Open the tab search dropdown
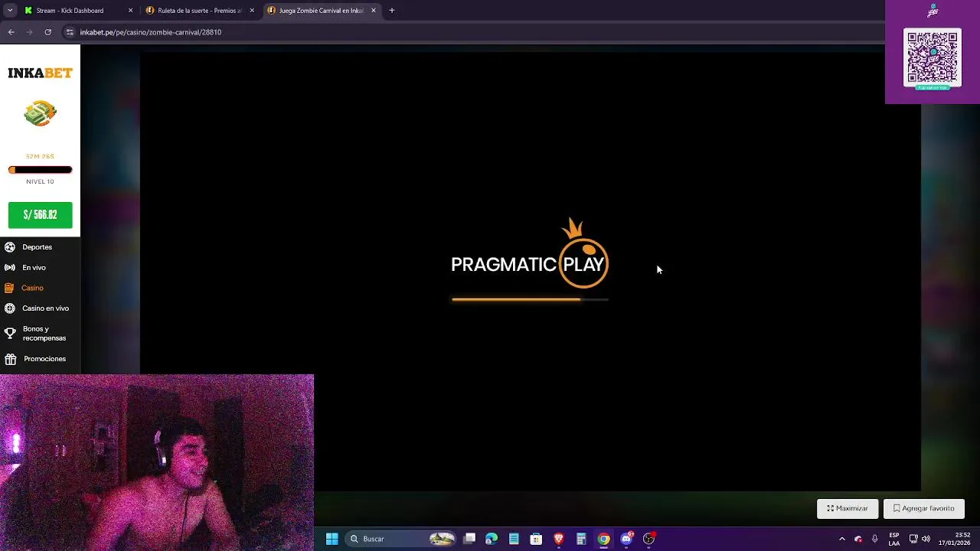The height and width of the screenshot is (551, 980). coord(10,11)
